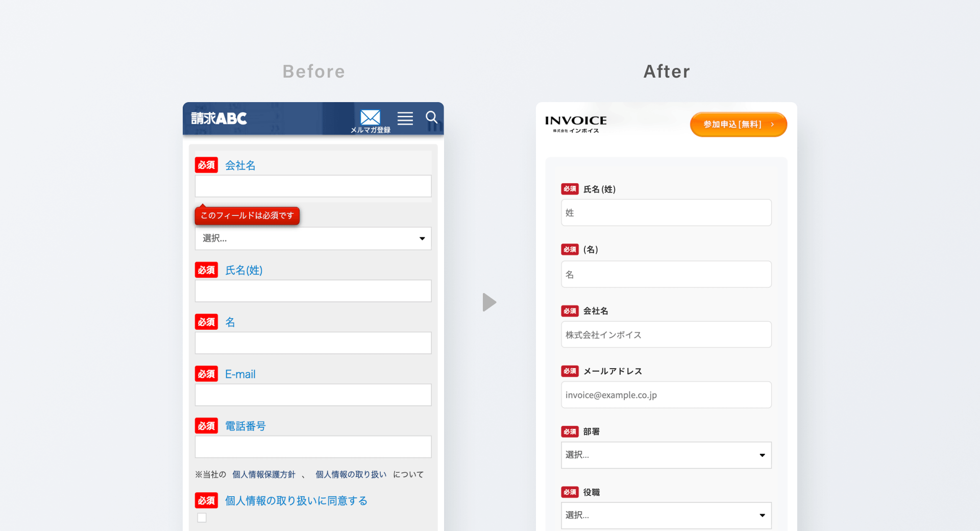
Task: Click the mail magazine envelope icon
Action: click(370, 117)
